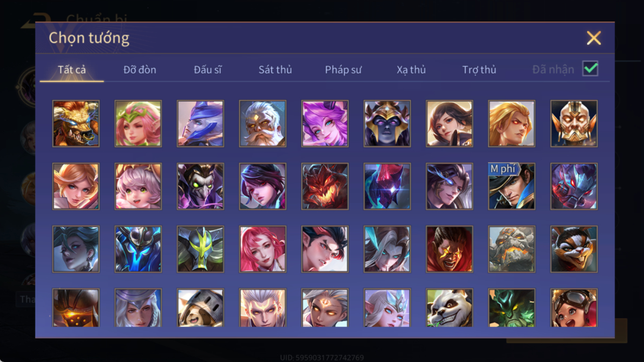The image size is (644, 362).
Task: Open the Đấu sĩ tab
Action: tap(207, 70)
